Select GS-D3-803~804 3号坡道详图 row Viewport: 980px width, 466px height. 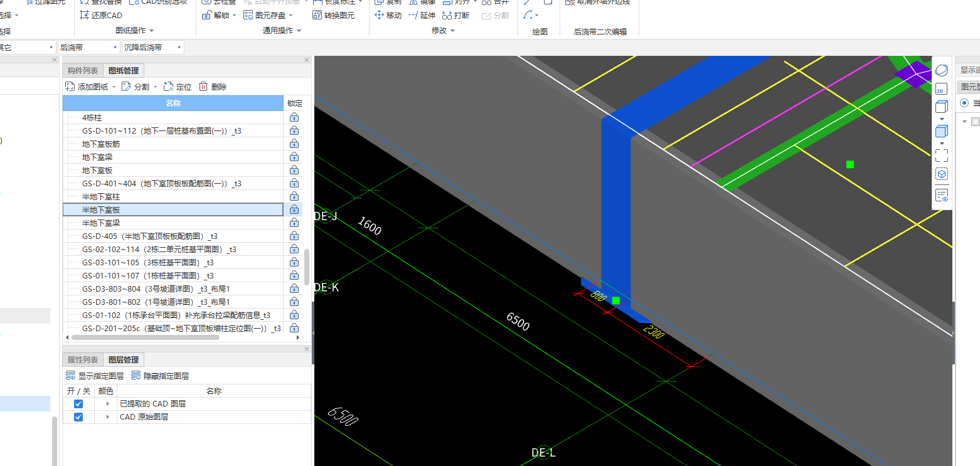tap(173, 289)
